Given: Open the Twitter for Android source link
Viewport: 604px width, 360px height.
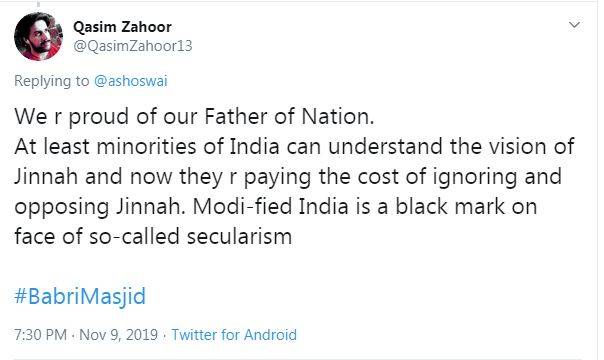Looking at the screenshot, I should point(234,334).
